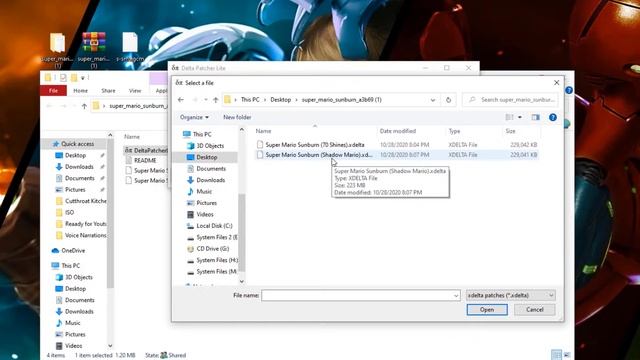The image size is (640, 360).
Task: Select Downloads in dialog navigation tree
Action: pos(210,180)
